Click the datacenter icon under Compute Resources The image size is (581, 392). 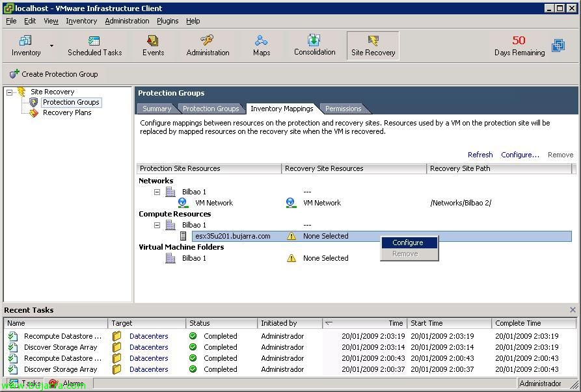[170, 225]
